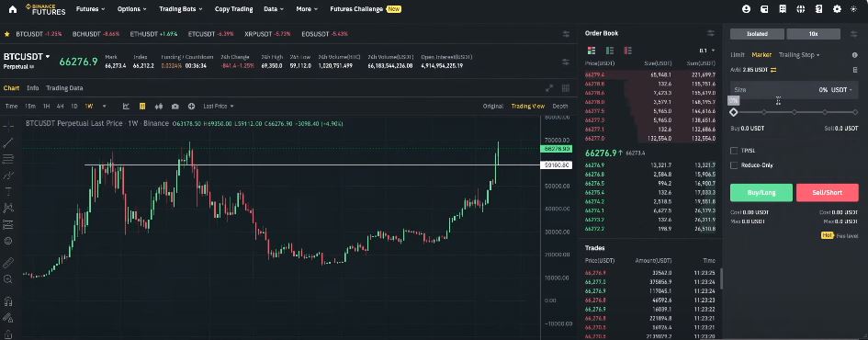Click the add plus circle chart icon

coord(192,107)
